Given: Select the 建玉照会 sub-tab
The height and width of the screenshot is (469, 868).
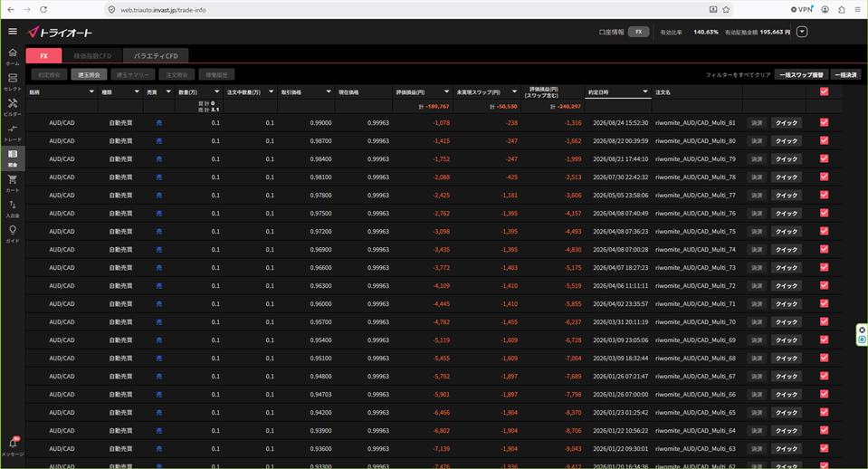Looking at the screenshot, I should tap(89, 75).
